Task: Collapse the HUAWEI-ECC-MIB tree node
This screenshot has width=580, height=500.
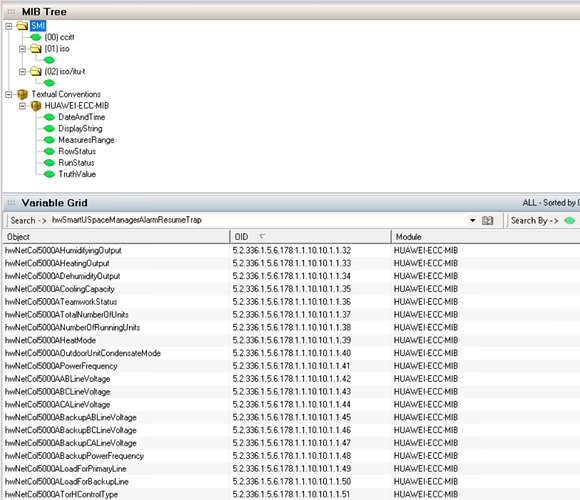Action: pos(23,106)
